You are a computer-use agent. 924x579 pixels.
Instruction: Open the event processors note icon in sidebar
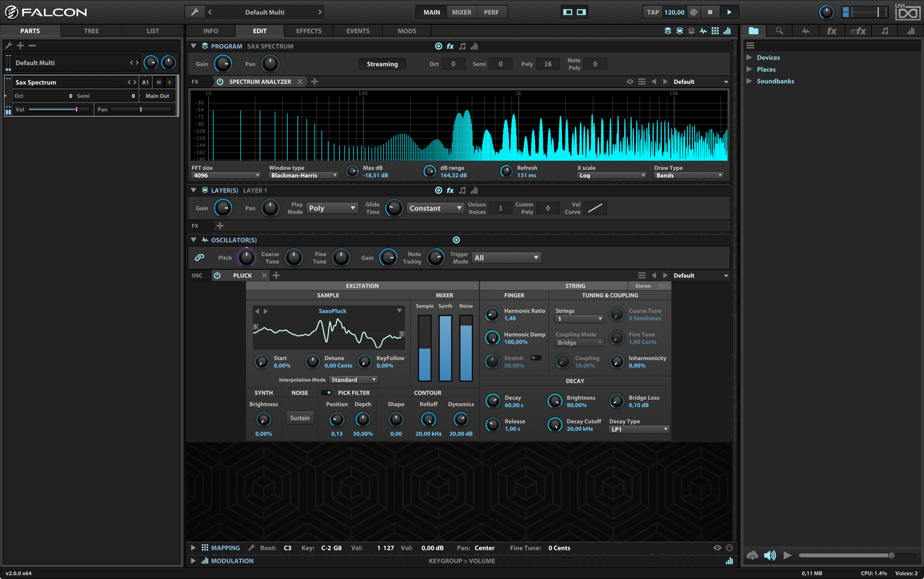(x=884, y=31)
